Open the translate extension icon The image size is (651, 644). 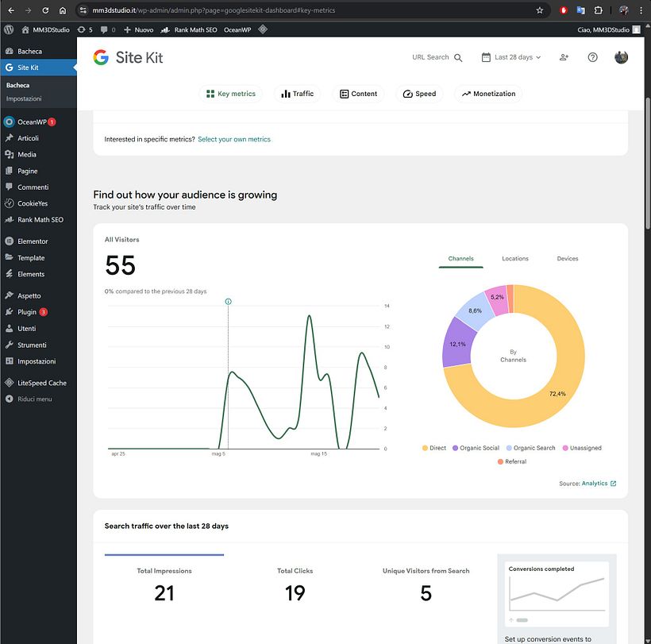coord(581,10)
